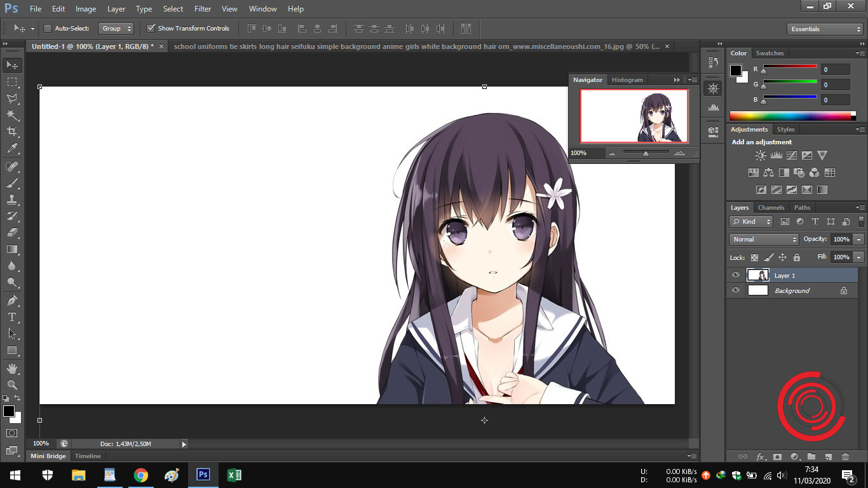The height and width of the screenshot is (488, 868).
Task: Select the Eyedropper tool
Action: (12, 149)
